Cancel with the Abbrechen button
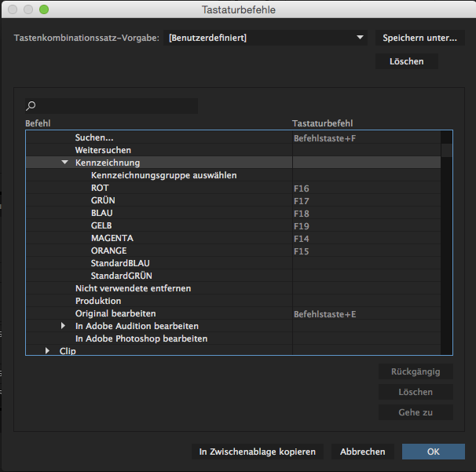 click(x=362, y=452)
